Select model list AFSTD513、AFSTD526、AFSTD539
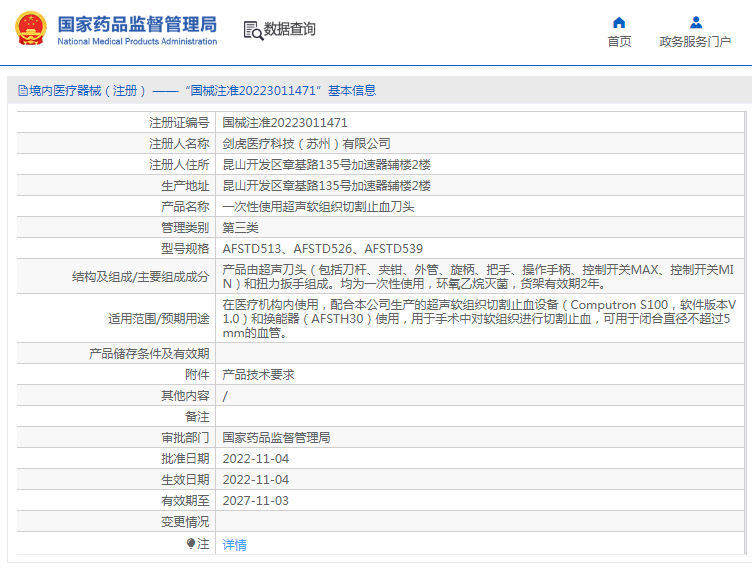 [x=323, y=249]
